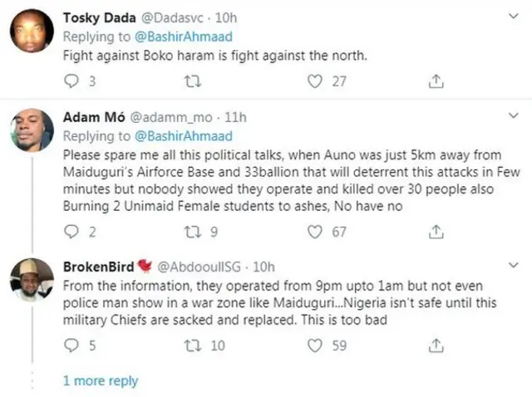Screen dimensions: 532x397
Task: Like BrokenBird's tweet
Action: [314, 346]
